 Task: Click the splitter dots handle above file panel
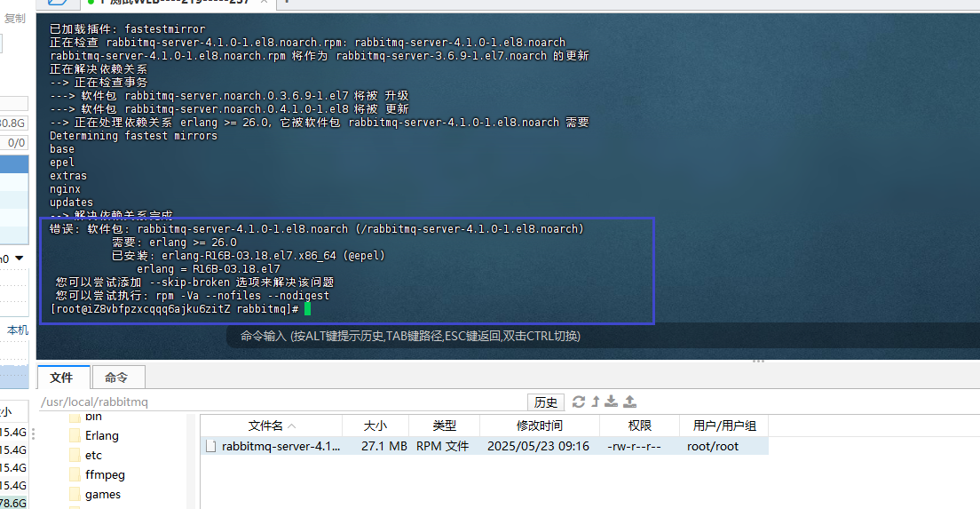coord(758,362)
